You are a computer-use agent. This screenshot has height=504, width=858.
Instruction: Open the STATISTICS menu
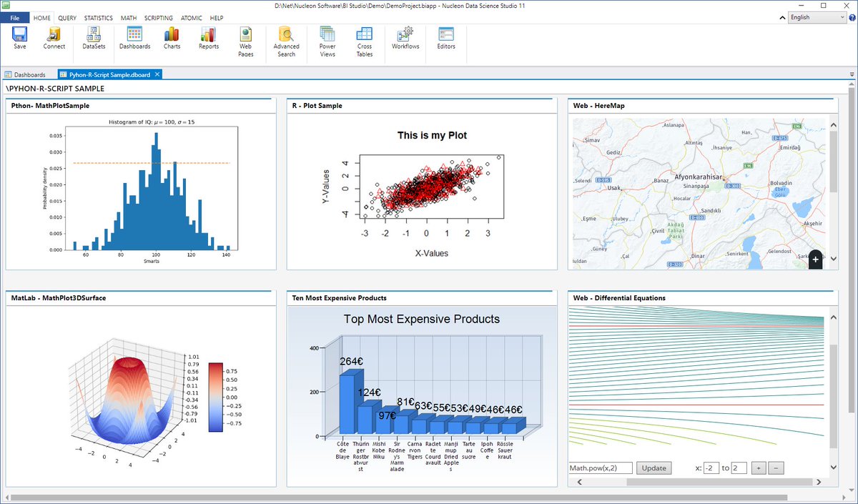pyautogui.click(x=98, y=18)
